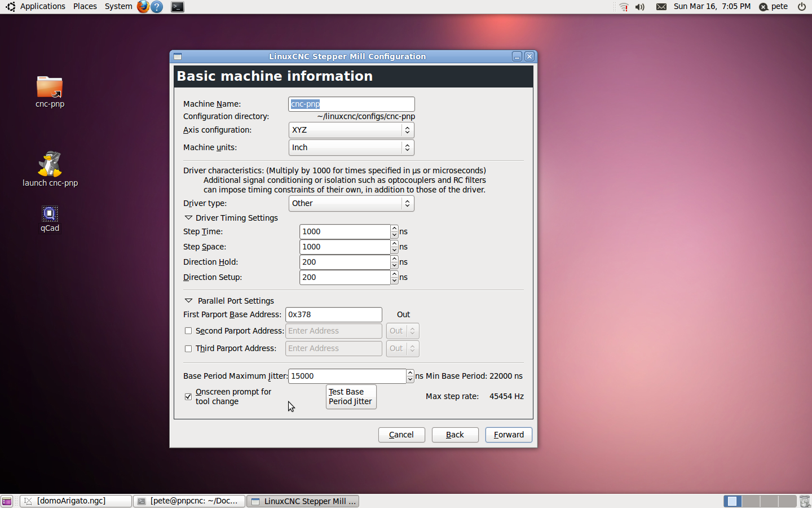Switch to pete@pnpcnc terminal taskbar window

coord(189,501)
